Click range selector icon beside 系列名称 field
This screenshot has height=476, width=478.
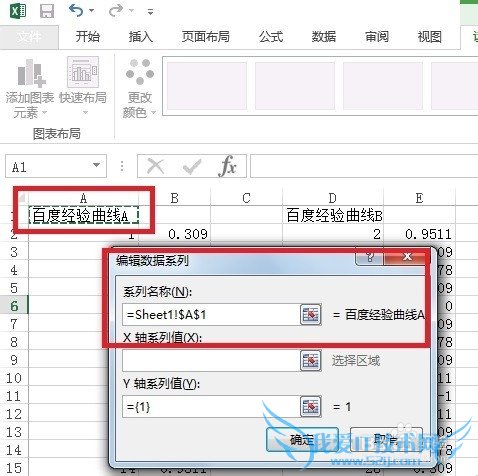pos(311,314)
